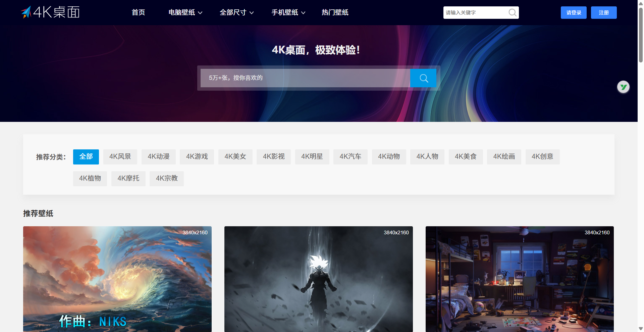Select the 4K风景 category
Viewport: 644px width, 332px height.
pyautogui.click(x=120, y=157)
